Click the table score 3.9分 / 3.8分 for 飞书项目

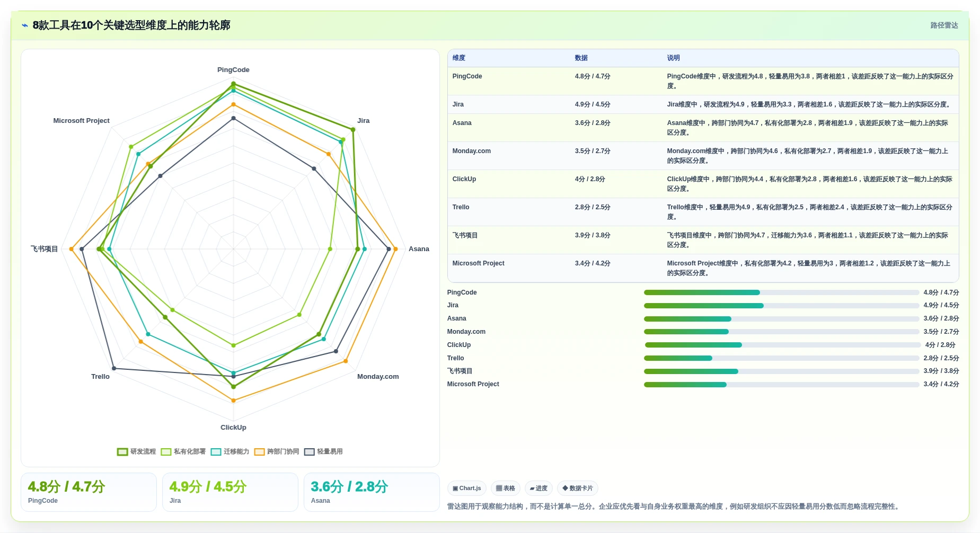point(593,235)
